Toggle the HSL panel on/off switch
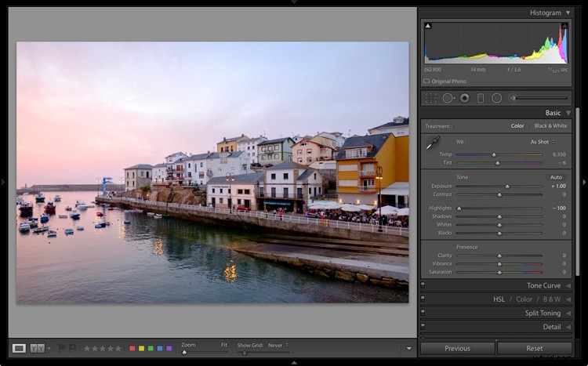The image size is (588, 366). coord(423,299)
